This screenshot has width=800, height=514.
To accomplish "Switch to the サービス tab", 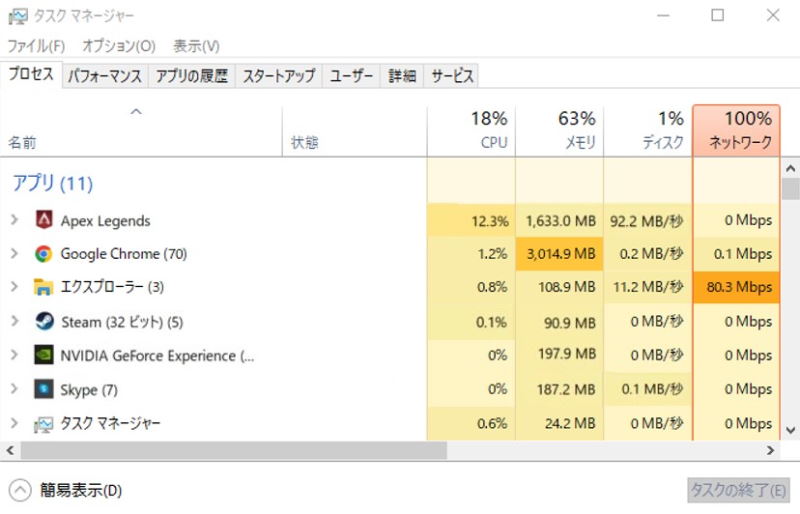I will pos(452,76).
